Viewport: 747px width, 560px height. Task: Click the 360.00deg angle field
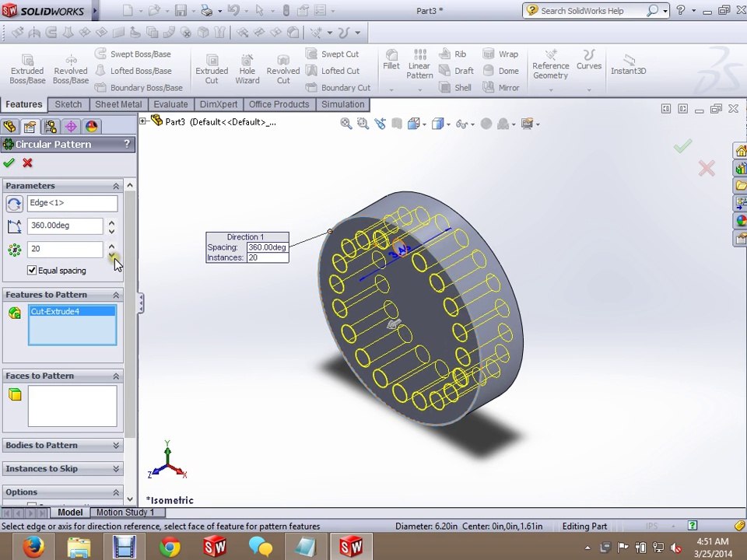point(65,226)
